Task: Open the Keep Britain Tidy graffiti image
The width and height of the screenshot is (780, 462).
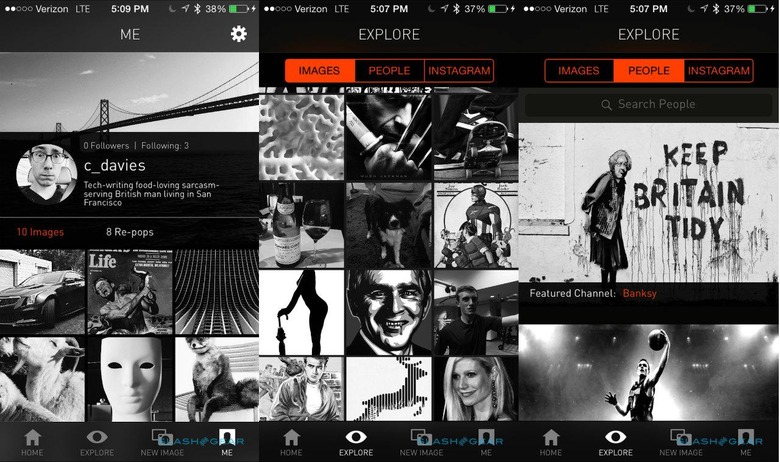Action: pyautogui.click(x=649, y=203)
